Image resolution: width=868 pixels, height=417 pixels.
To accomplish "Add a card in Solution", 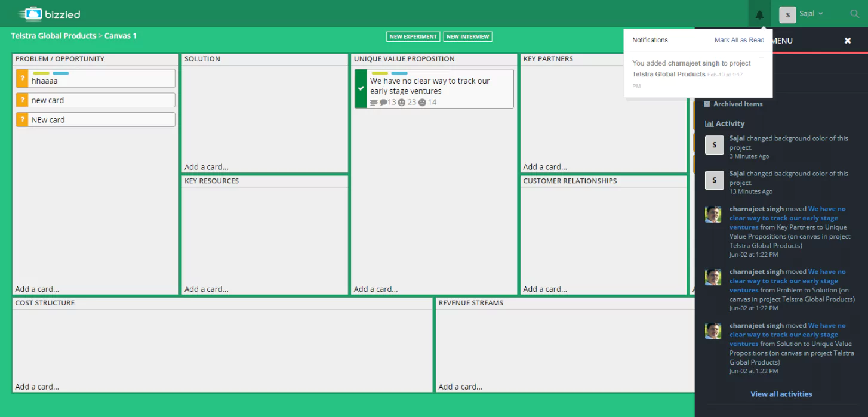I will [x=207, y=167].
